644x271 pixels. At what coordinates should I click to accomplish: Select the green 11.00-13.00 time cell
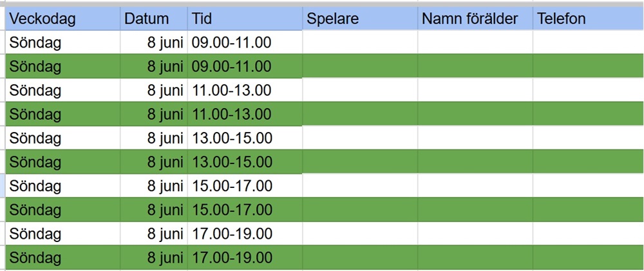pos(245,114)
